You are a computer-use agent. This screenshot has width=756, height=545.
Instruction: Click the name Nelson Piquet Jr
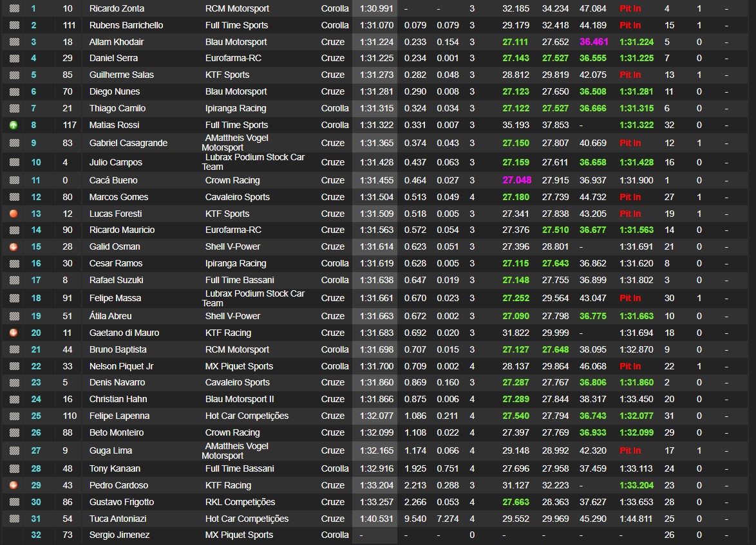[122, 366]
